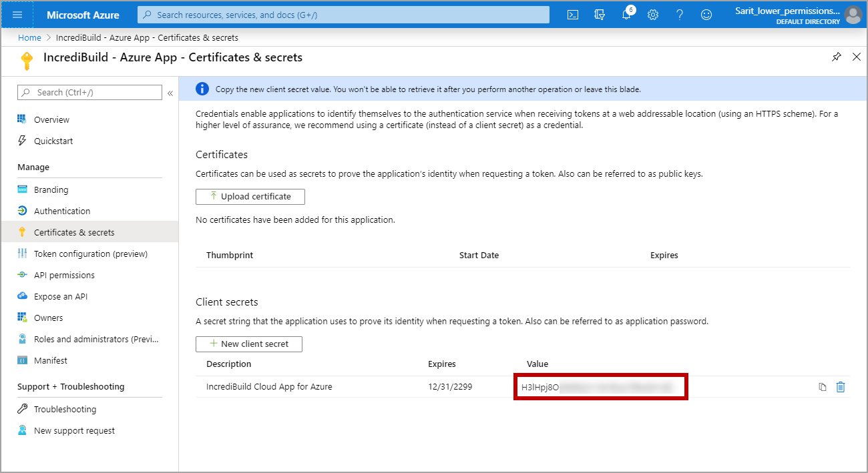Click the client secrets Expires column header
The image size is (868, 473).
(442, 364)
